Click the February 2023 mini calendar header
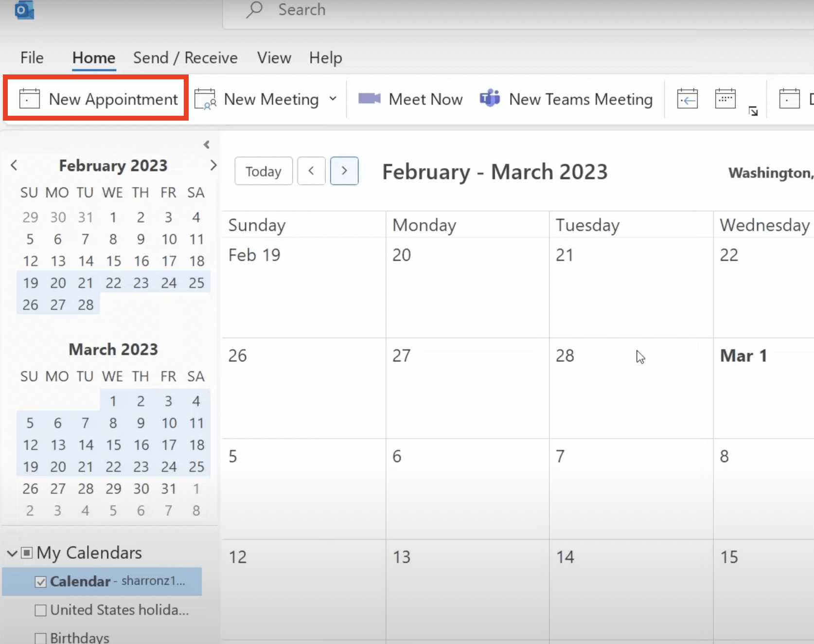Image resolution: width=814 pixels, height=644 pixels. click(x=113, y=165)
